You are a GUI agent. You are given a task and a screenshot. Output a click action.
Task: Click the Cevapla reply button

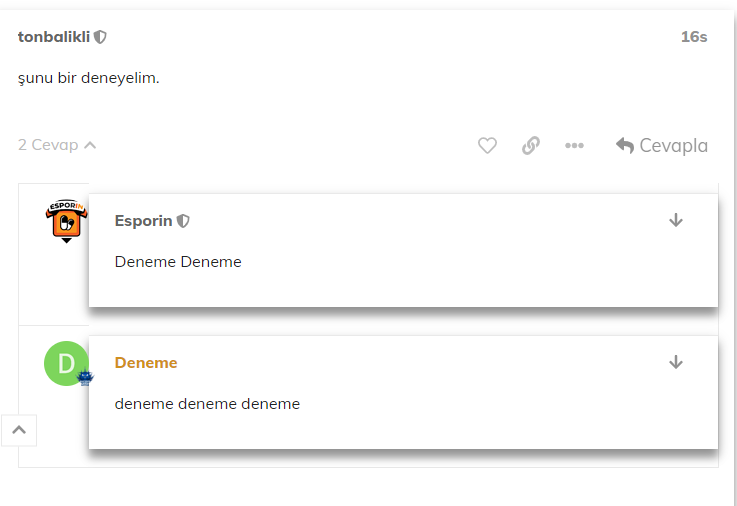pyautogui.click(x=662, y=146)
